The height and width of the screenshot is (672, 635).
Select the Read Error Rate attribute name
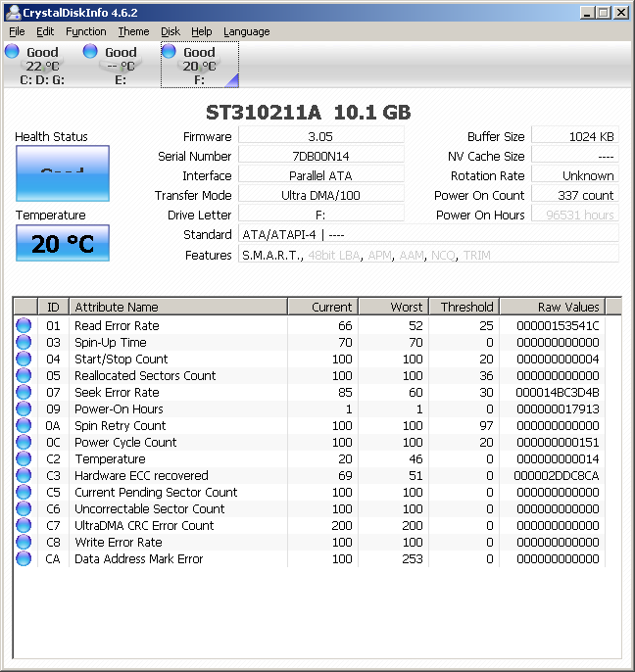pos(117,325)
